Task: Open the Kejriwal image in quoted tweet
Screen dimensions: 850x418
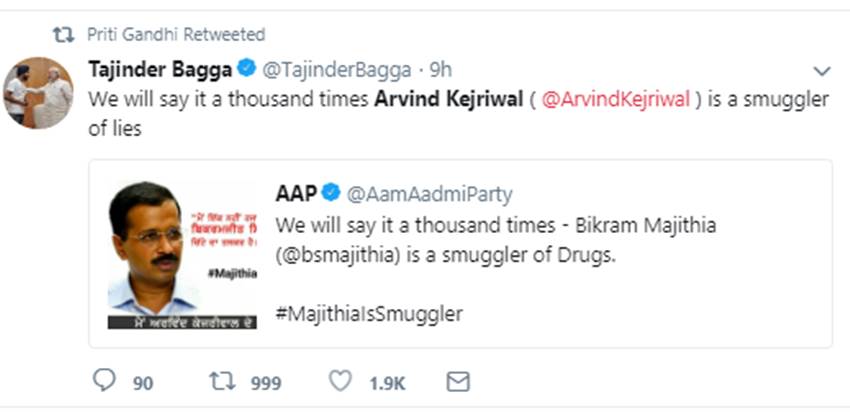Action: pyautogui.click(x=182, y=254)
